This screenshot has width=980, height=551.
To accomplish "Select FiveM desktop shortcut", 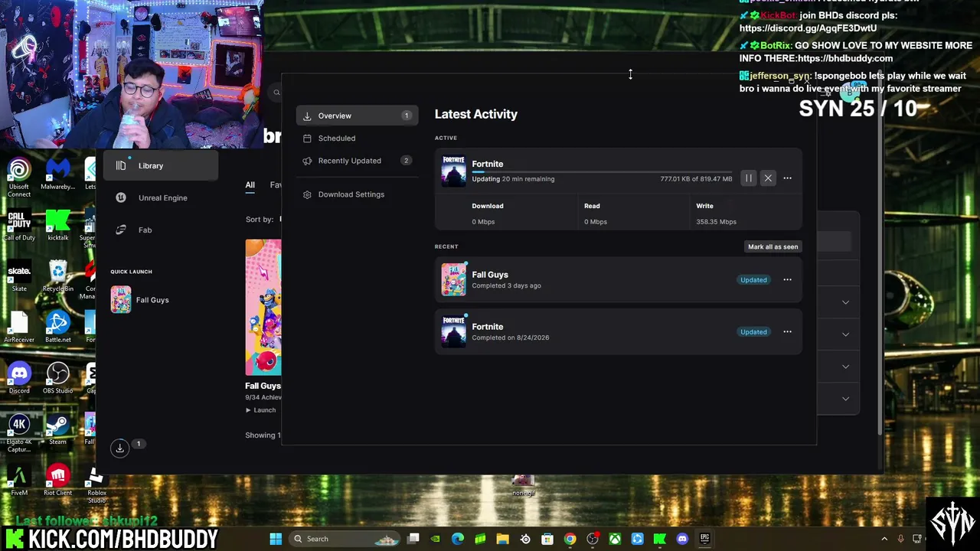I will (19, 481).
